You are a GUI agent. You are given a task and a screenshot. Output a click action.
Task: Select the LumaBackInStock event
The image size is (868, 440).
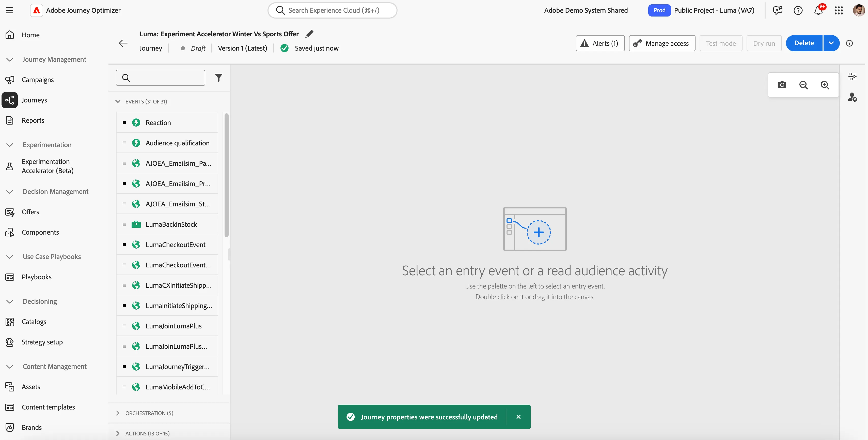(x=167, y=224)
